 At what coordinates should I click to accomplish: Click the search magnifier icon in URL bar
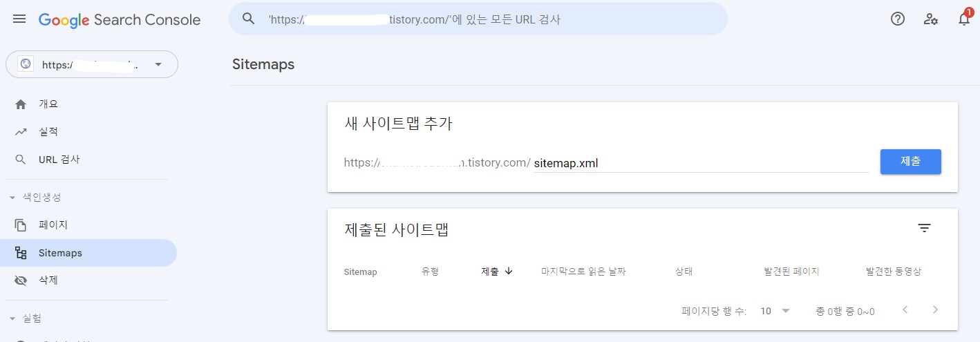(249, 19)
